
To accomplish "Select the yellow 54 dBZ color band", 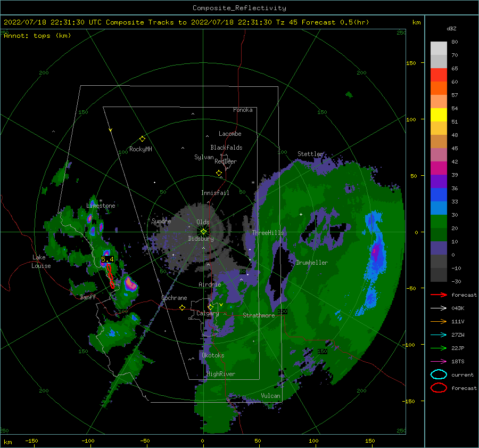I will tap(439, 115).
